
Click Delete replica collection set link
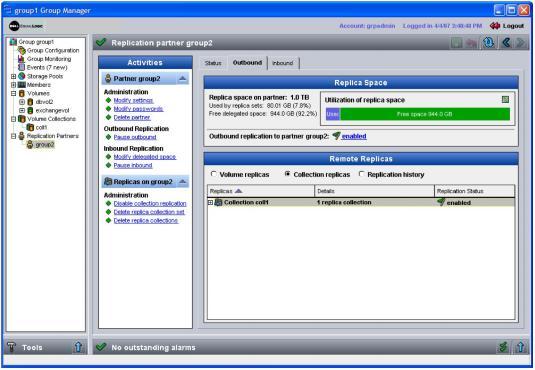click(x=149, y=212)
